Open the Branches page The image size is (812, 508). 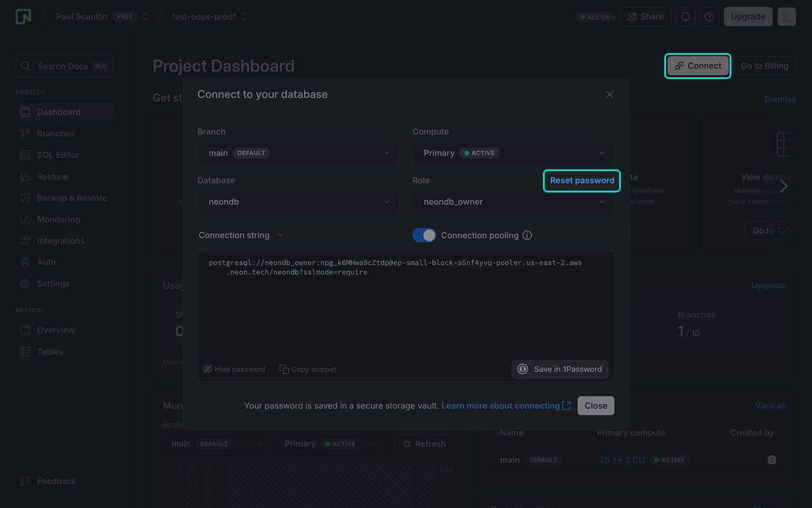tap(56, 133)
